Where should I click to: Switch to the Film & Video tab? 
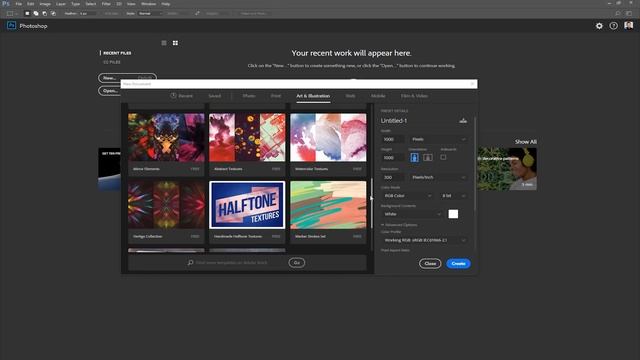(414, 96)
